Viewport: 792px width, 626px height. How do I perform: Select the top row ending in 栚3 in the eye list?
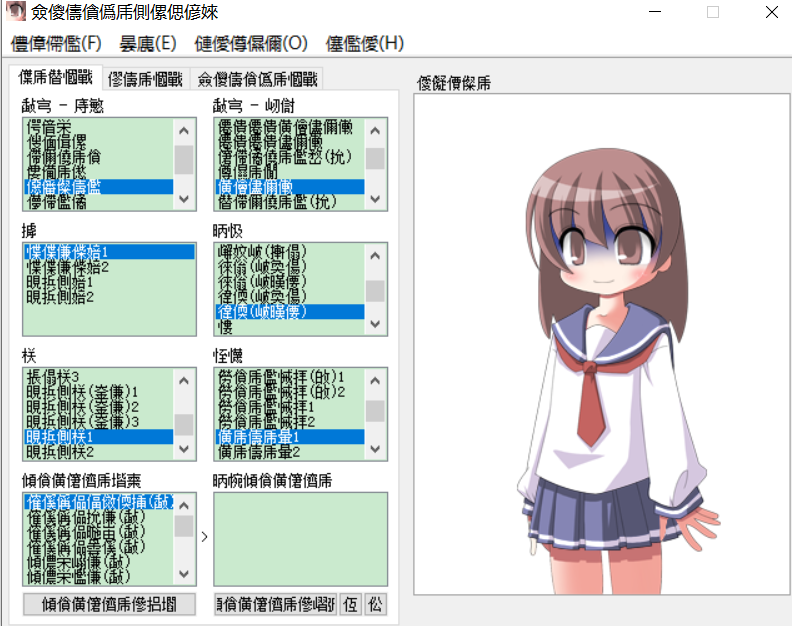tap(98, 376)
